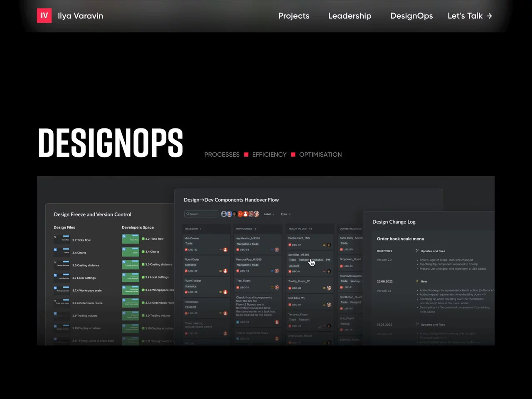This screenshot has height=399, width=532.
Task: Click the Let's Talk link
Action: tap(465, 16)
